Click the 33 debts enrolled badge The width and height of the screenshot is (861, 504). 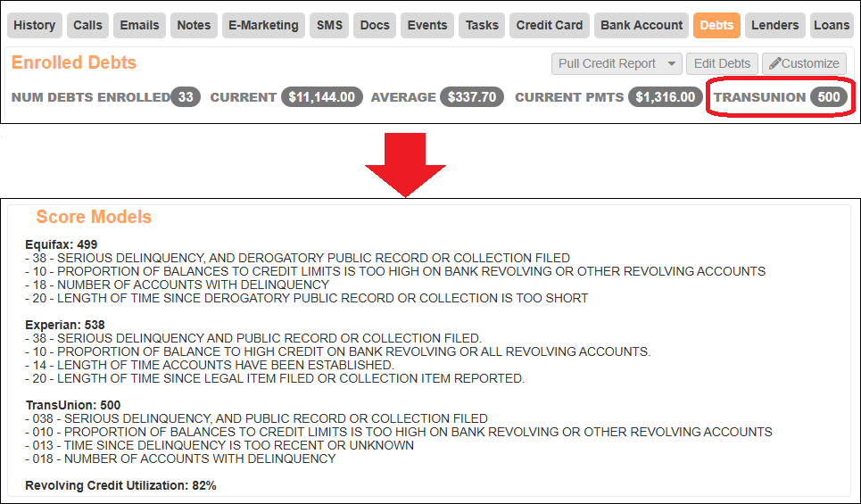pos(186,97)
